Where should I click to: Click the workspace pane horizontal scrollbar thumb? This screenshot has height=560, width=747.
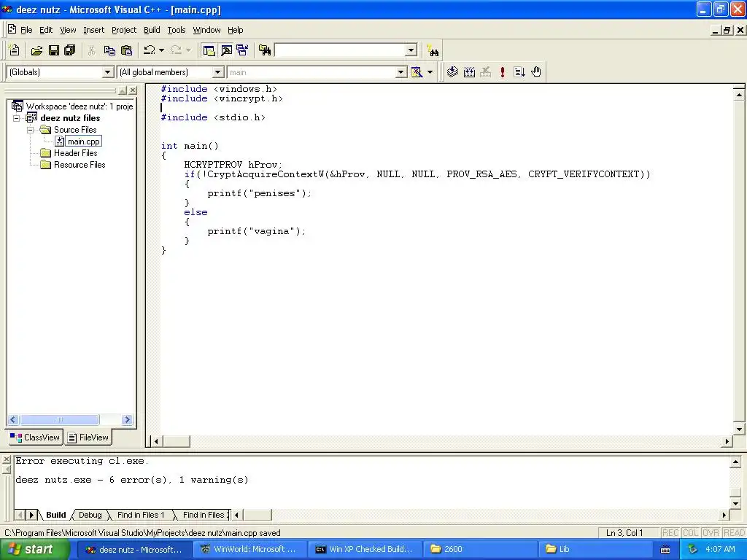[60, 419]
